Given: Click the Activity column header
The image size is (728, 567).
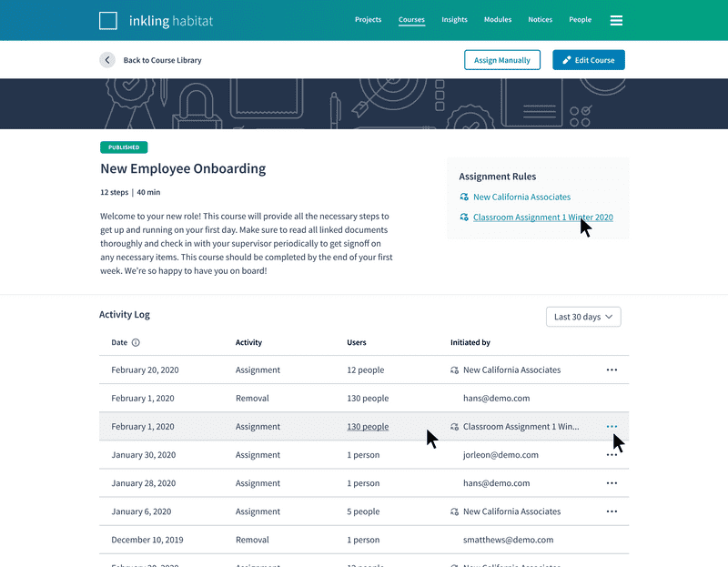Looking at the screenshot, I should pyautogui.click(x=248, y=343).
